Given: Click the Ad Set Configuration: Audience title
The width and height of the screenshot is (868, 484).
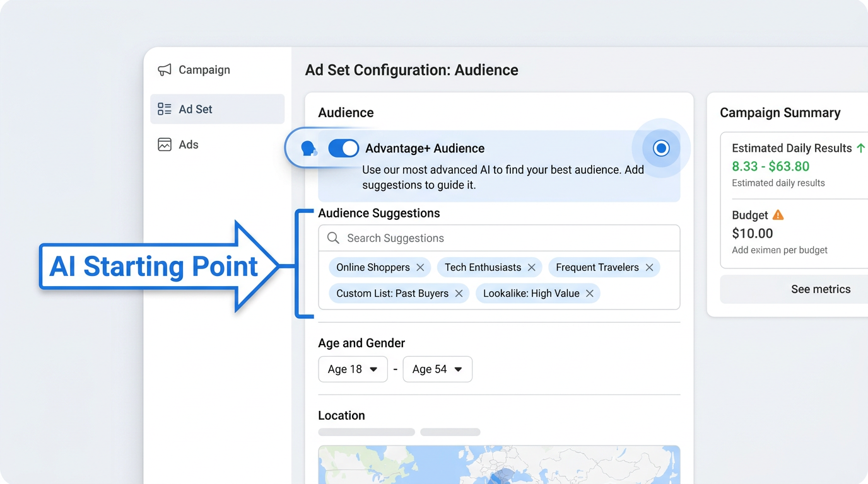Looking at the screenshot, I should coord(412,70).
